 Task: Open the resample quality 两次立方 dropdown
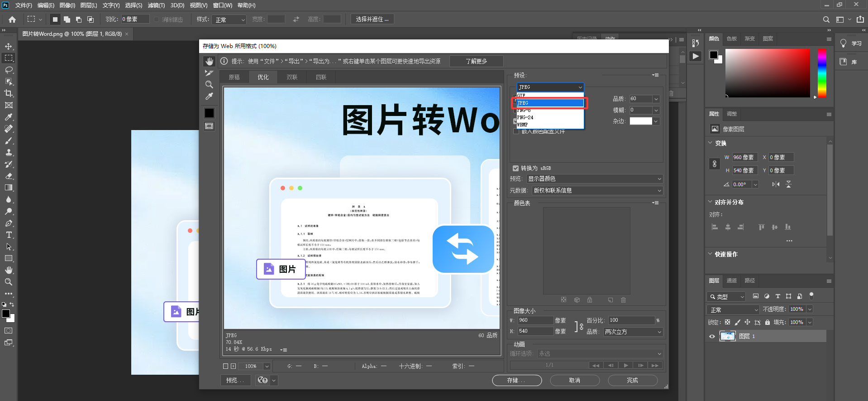[633, 332]
